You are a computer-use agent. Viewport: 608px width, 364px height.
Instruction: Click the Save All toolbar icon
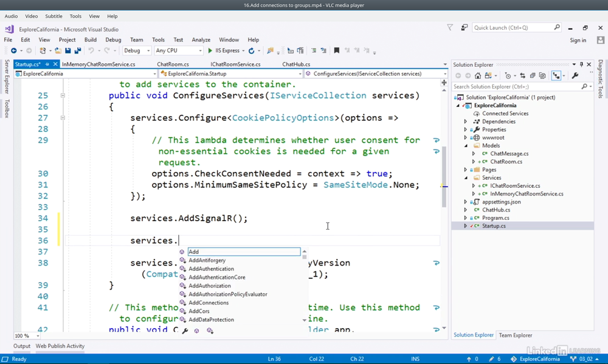pos(77,51)
